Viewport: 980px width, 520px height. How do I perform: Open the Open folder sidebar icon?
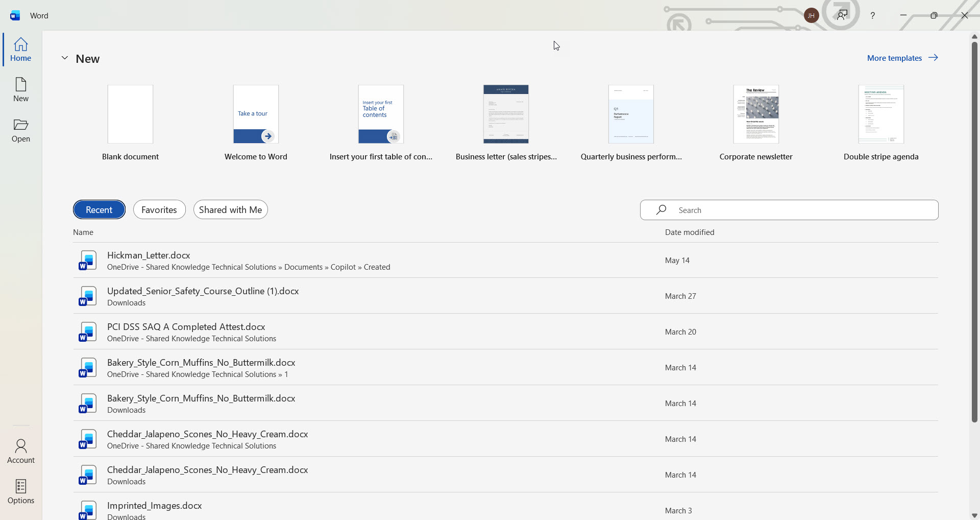pos(21,130)
